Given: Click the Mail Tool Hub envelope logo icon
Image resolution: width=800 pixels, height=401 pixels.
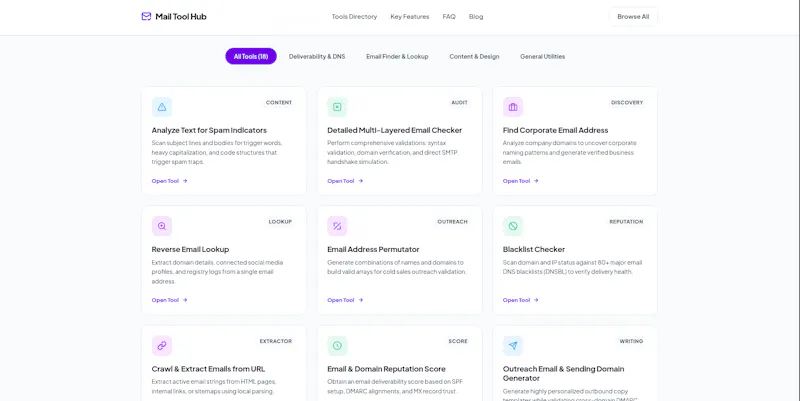Looking at the screenshot, I should [x=146, y=16].
